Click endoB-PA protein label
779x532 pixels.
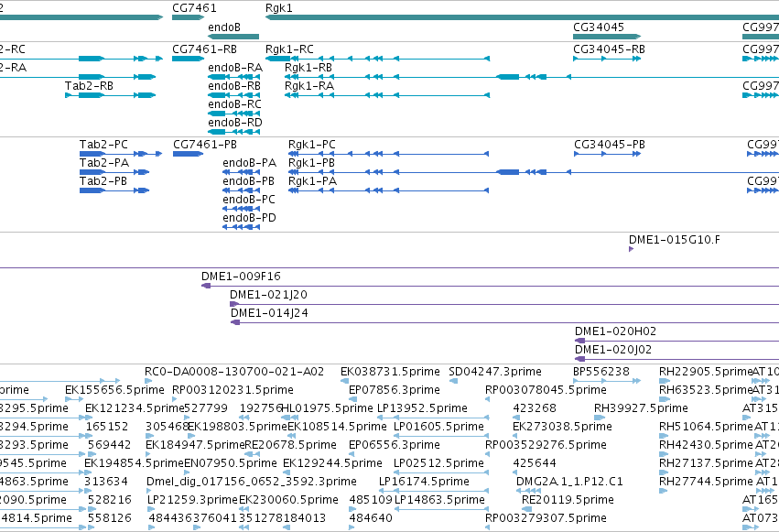click(x=249, y=163)
